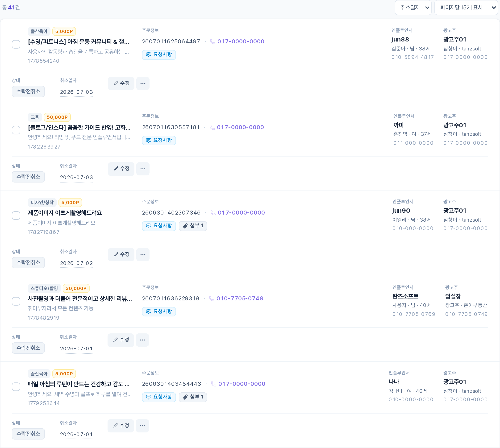Open 요청사항 for order 2606301403484443
This screenshot has height=448, width=500.
point(159,397)
